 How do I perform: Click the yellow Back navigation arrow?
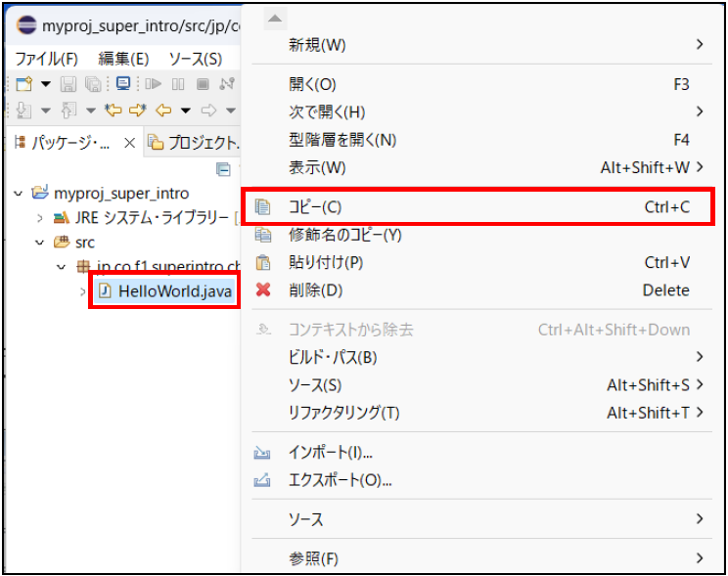[163, 110]
